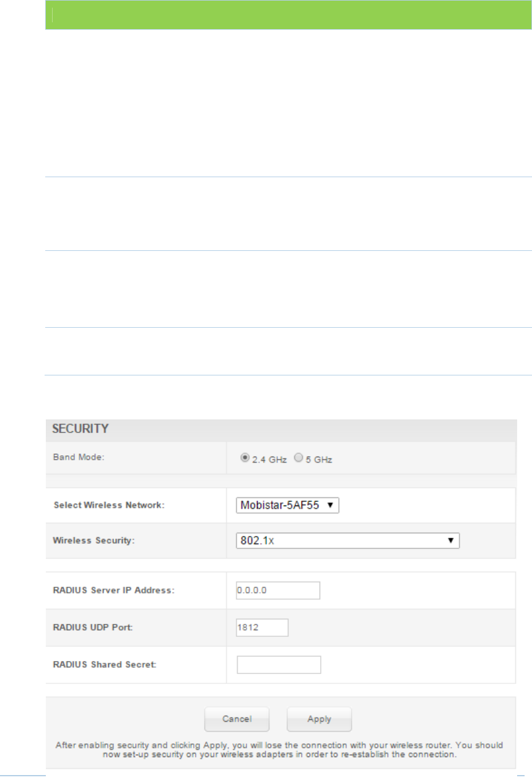Viewport: 532px width, 780px height.
Task: Select the 5 GHz band mode
Action: (x=298, y=458)
